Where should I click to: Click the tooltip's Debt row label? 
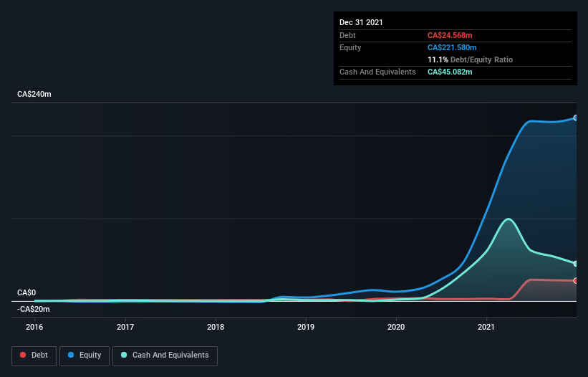[x=347, y=35]
